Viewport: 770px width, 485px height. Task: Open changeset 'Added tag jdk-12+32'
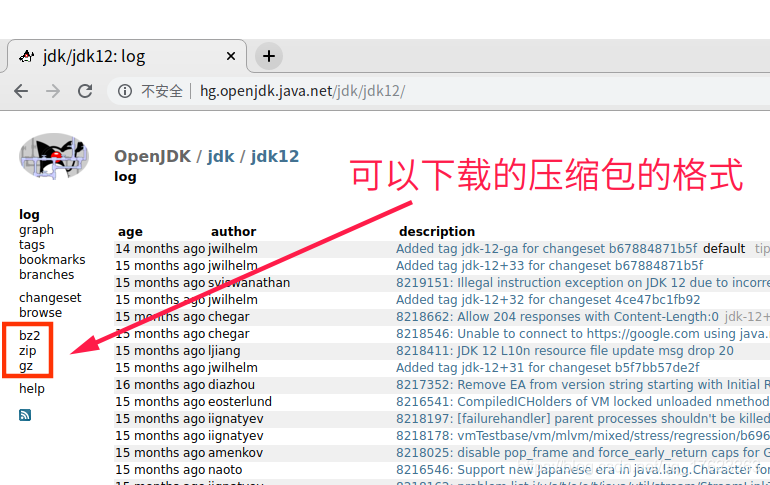[548, 299]
